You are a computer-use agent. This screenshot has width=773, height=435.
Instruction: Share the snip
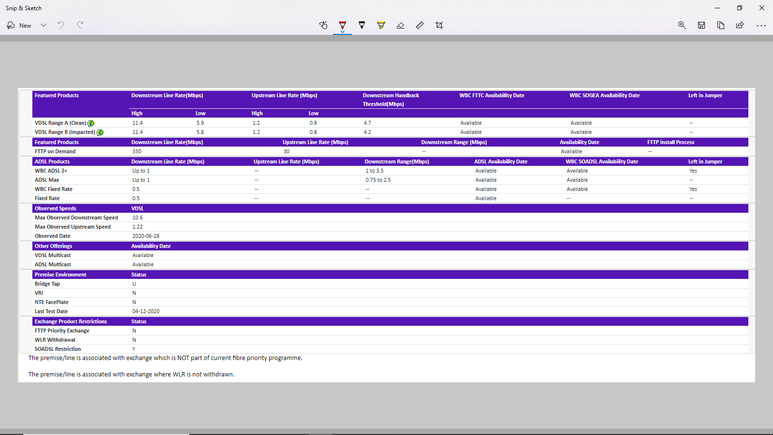coord(740,25)
